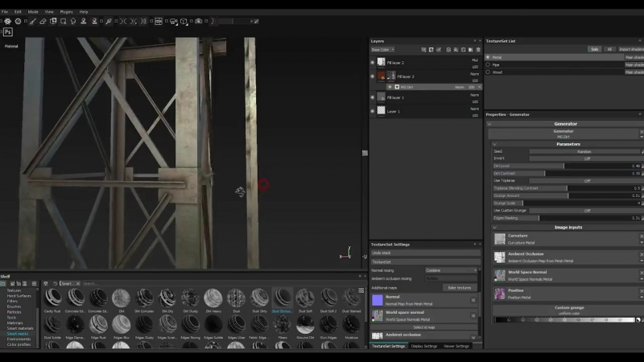This screenshot has height=362, width=644.
Task: Select the Paint brush tool
Action: [x=33, y=22]
